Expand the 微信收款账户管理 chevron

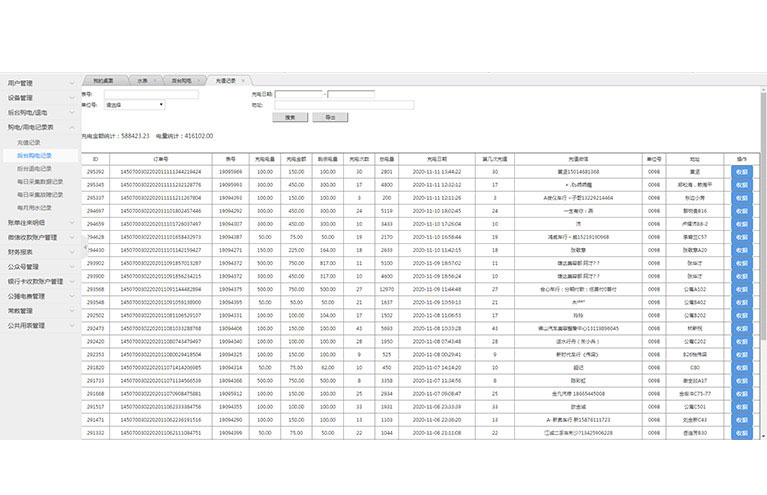pos(72,237)
